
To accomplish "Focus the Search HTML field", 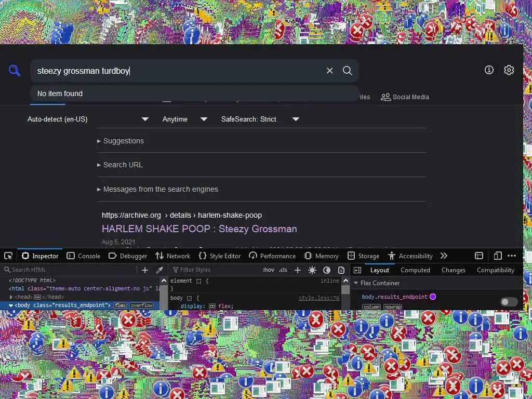I will pyautogui.click(x=70, y=270).
